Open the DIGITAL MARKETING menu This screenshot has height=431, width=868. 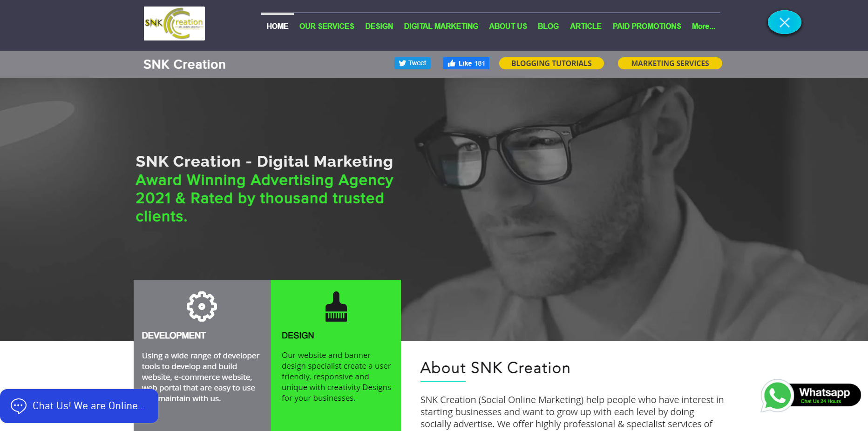pyautogui.click(x=441, y=27)
